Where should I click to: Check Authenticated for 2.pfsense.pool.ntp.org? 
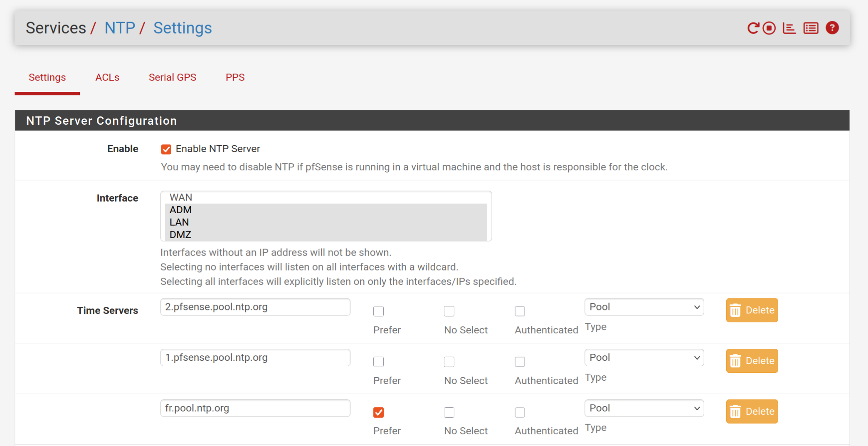coord(520,311)
